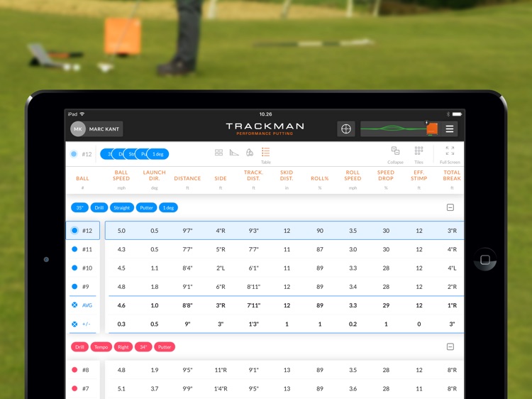Click the TRACKMAN Performance Putting logo
Viewport: 532px width, 399px height.
pos(265,129)
